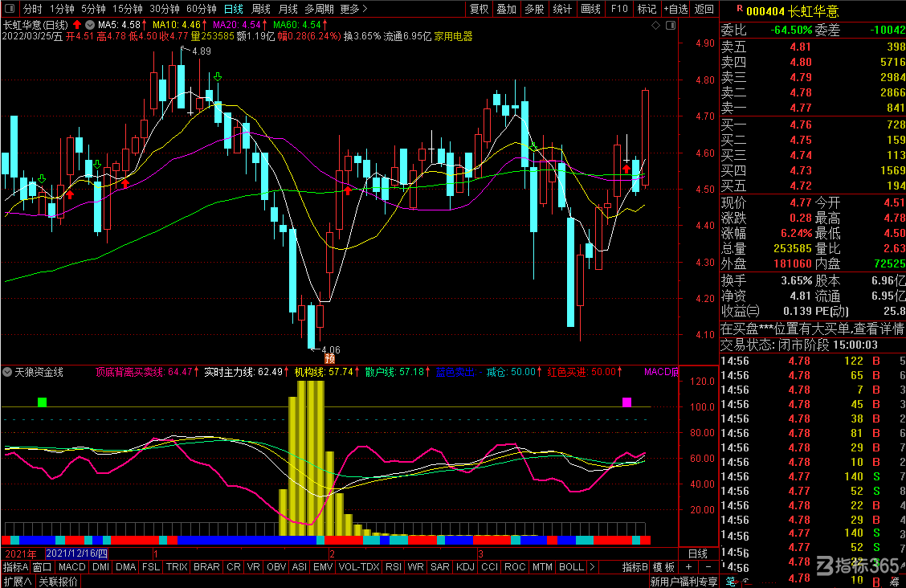Click the month 2 timeline marker
Image resolution: width=906 pixels, height=588 pixels.
(332, 553)
